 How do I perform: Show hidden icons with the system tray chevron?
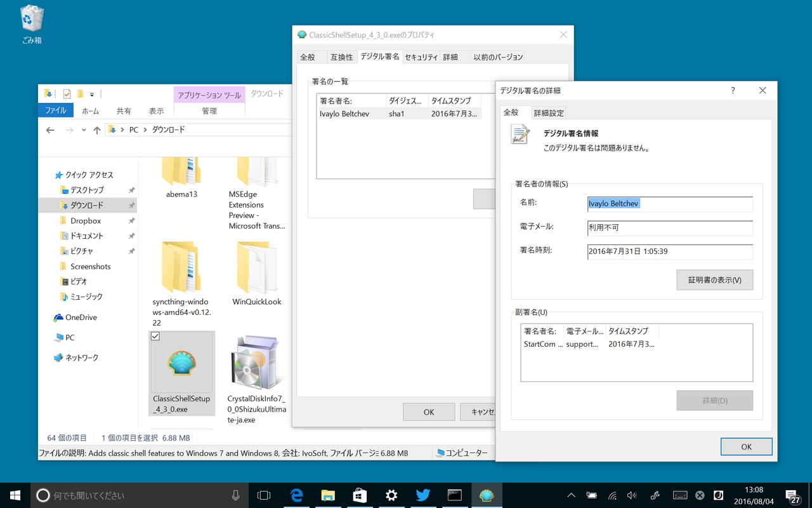click(x=571, y=495)
